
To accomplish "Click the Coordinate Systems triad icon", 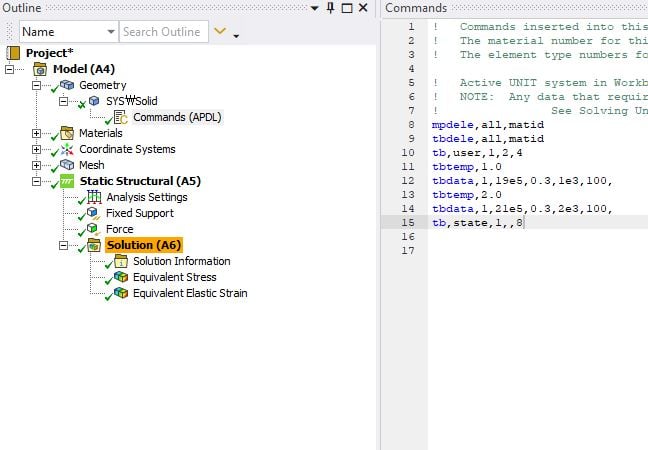I will [67, 149].
